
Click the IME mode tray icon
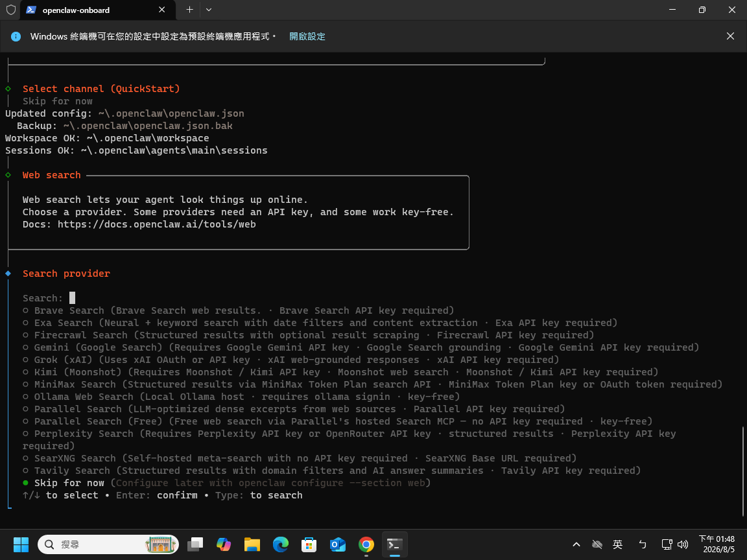pos(643,544)
